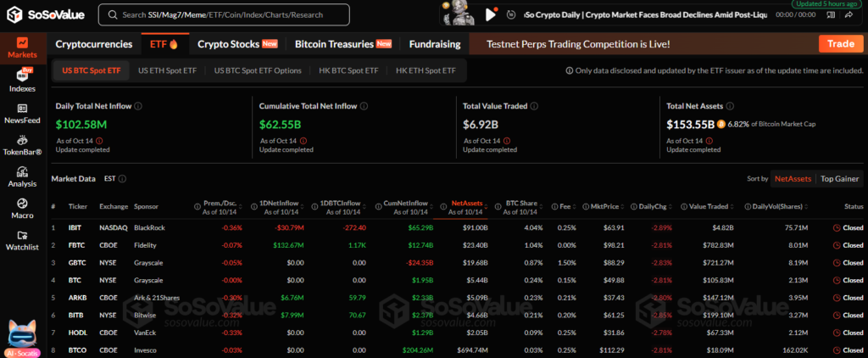Open the Macro section icon

(x=22, y=208)
